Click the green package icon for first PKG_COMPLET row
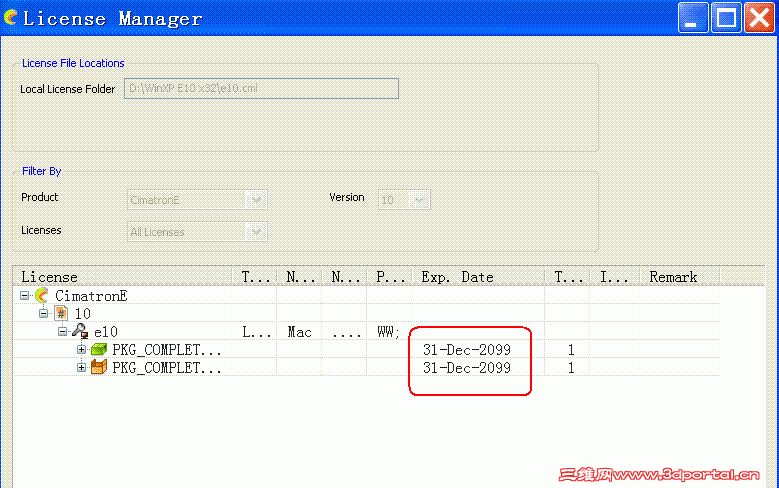Viewport: 779px width, 488px height. [99, 349]
